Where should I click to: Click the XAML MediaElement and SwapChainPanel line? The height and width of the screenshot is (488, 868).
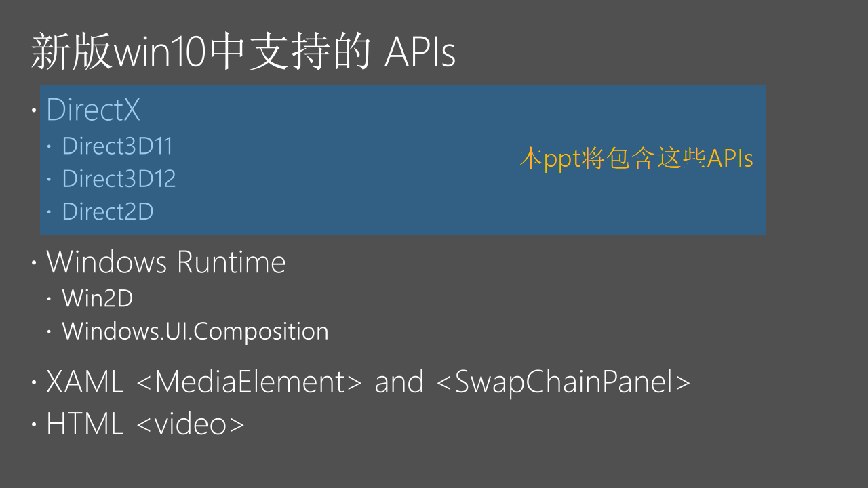(368, 382)
